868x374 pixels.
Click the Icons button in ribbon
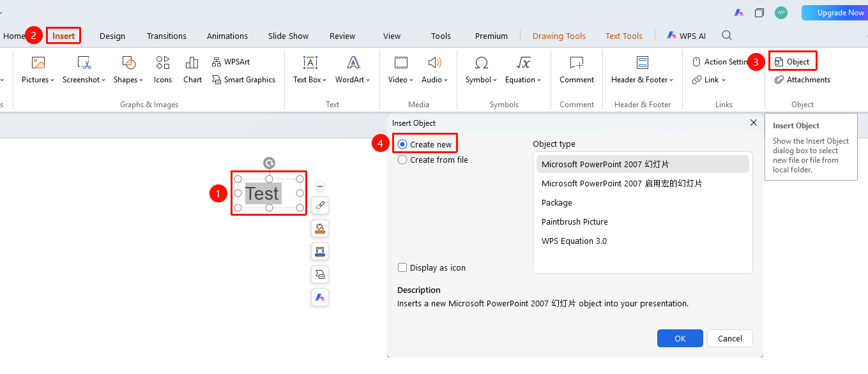point(163,70)
